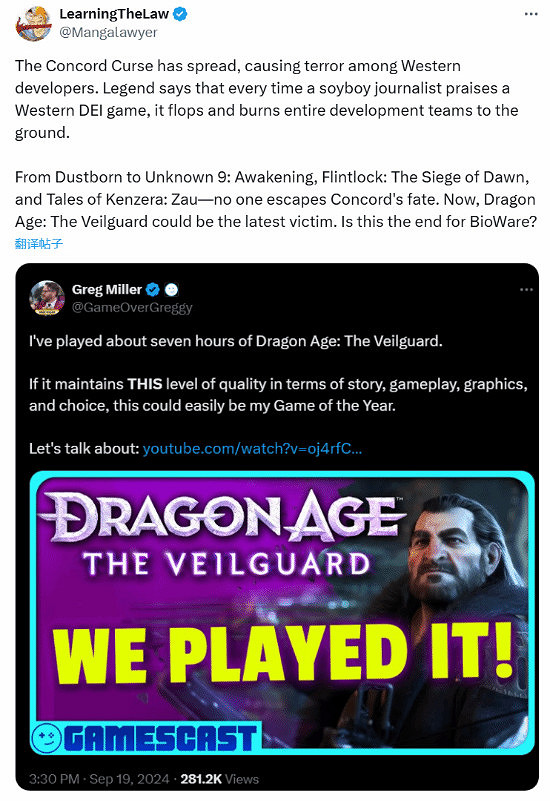Viewport: 550px width, 801px height.
Task: Click the blue verified badge beside LearningTheLaw
Action: tap(180, 14)
